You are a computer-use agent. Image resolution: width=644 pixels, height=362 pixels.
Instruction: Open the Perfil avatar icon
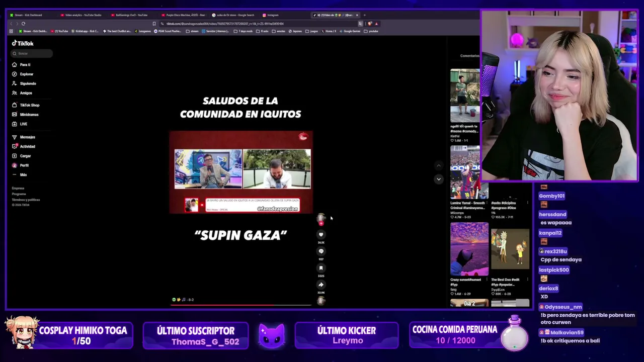[x=15, y=165]
